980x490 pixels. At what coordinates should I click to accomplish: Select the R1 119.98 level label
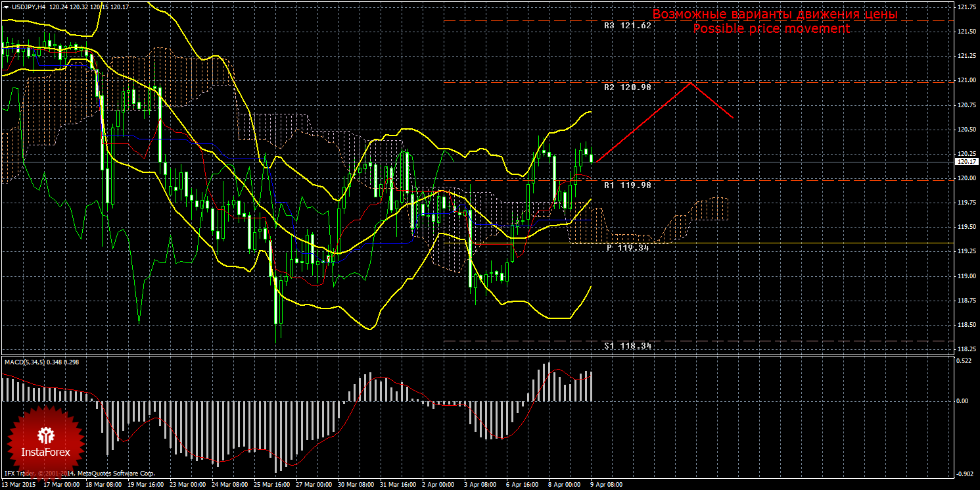click(627, 185)
